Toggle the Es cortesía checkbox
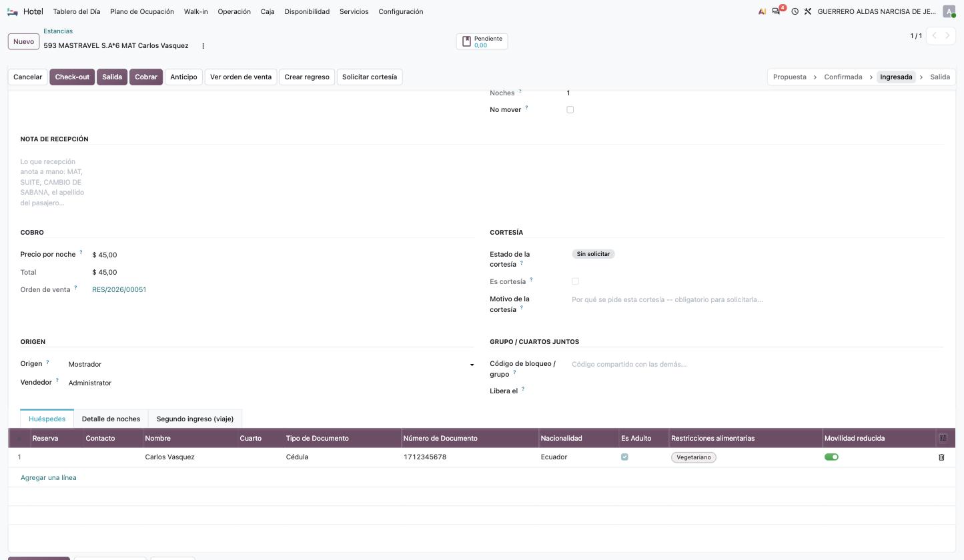This screenshot has height=560, width=964. tap(575, 281)
